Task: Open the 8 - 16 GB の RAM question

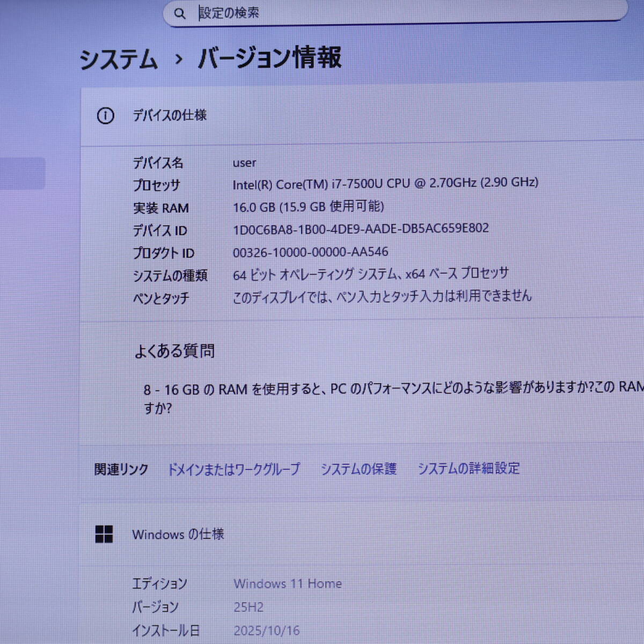Action: click(393, 397)
